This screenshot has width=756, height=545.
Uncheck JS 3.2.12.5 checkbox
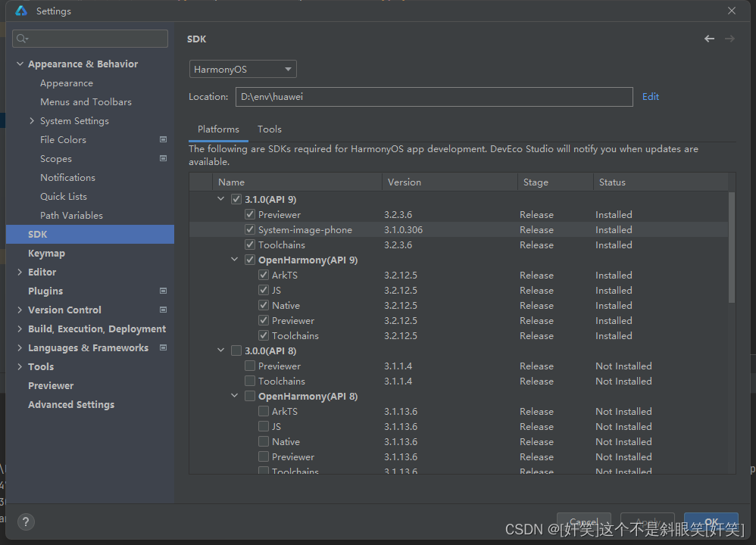click(x=264, y=290)
